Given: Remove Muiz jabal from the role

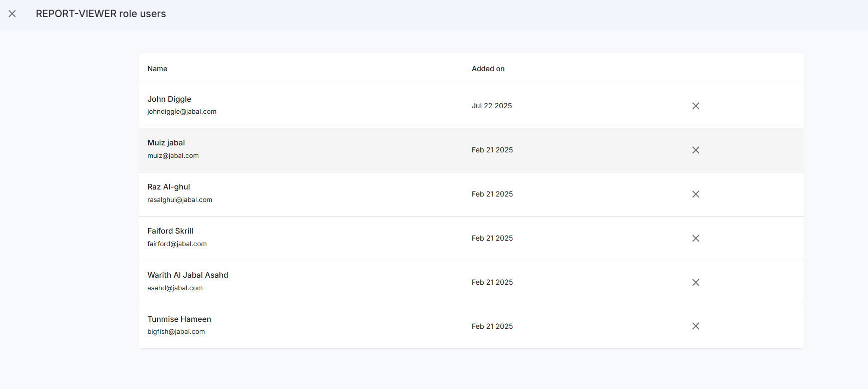Looking at the screenshot, I should (x=695, y=150).
